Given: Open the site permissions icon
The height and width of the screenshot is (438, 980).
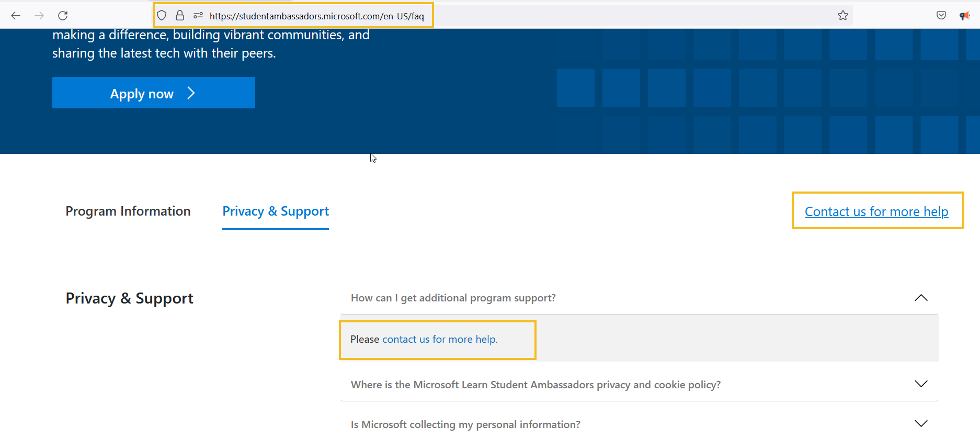Looking at the screenshot, I should tap(198, 15).
